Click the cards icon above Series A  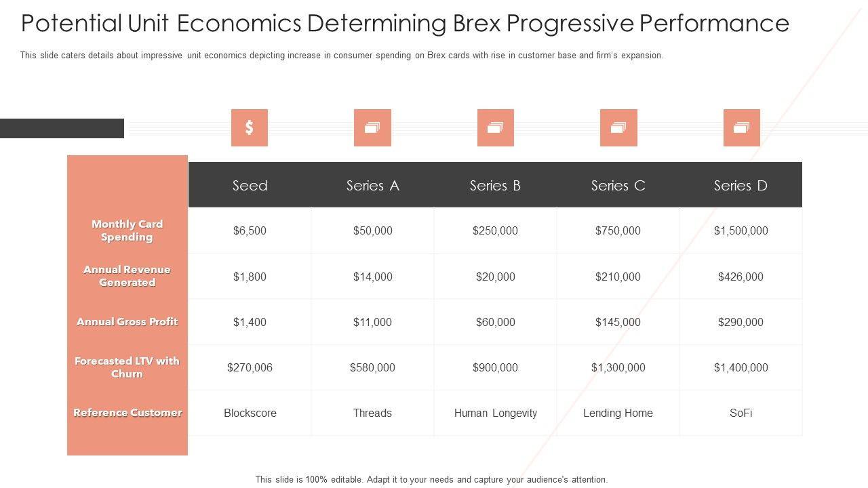pyautogui.click(x=372, y=127)
